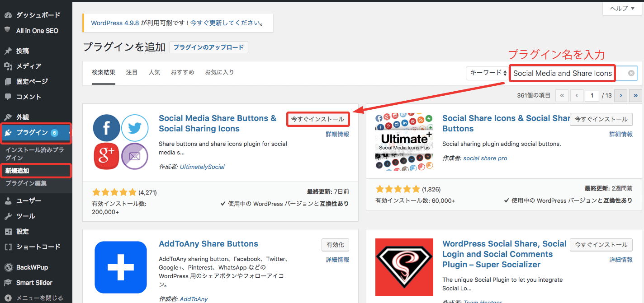Expand the ヘルプ help panel
This screenshot has width=644, height=303.
point(622,8)
